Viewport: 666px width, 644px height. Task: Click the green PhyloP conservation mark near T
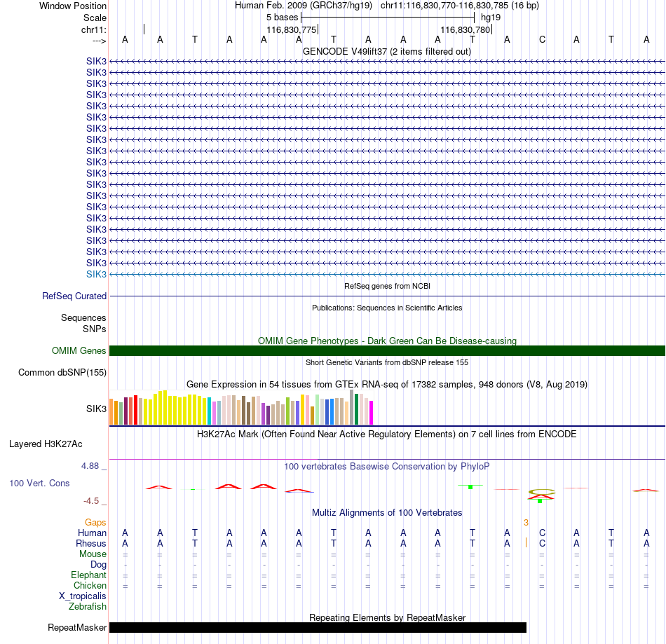(x=470, y=486)
